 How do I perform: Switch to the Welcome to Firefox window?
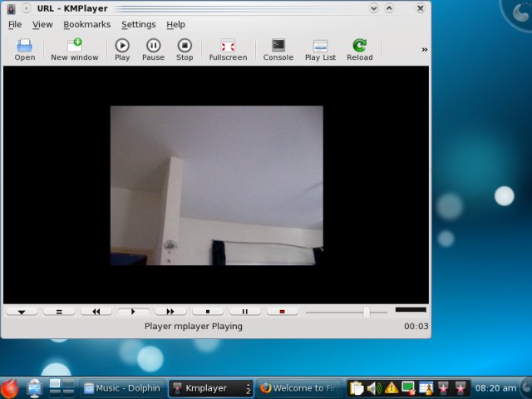click(x=298, y=388)
